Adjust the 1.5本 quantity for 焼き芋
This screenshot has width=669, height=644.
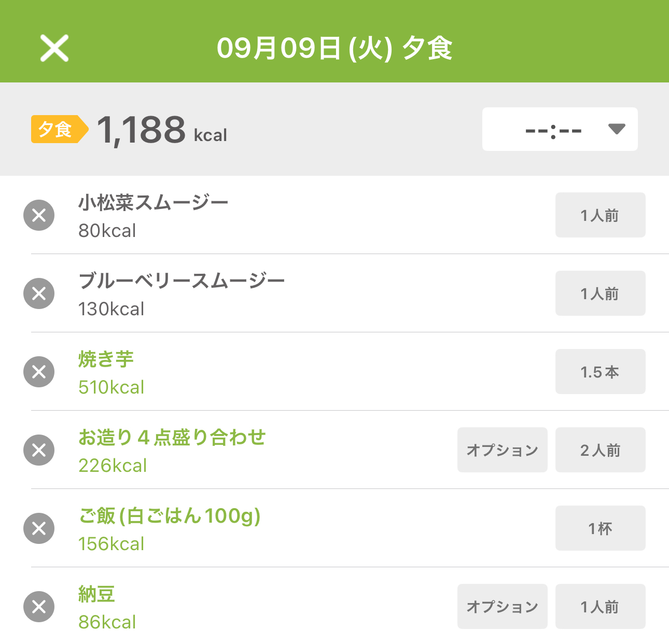[x=601, y=372]
